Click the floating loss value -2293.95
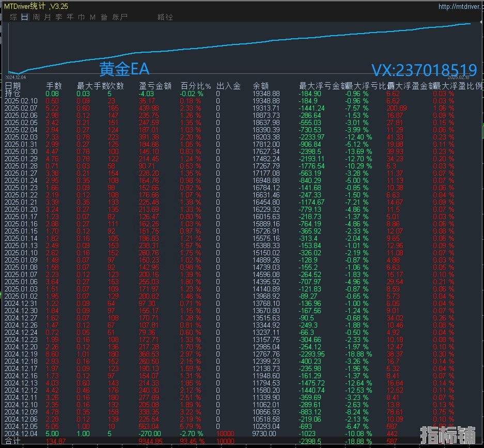The height and width of the screenshot is (448, 484). [312, 354]
